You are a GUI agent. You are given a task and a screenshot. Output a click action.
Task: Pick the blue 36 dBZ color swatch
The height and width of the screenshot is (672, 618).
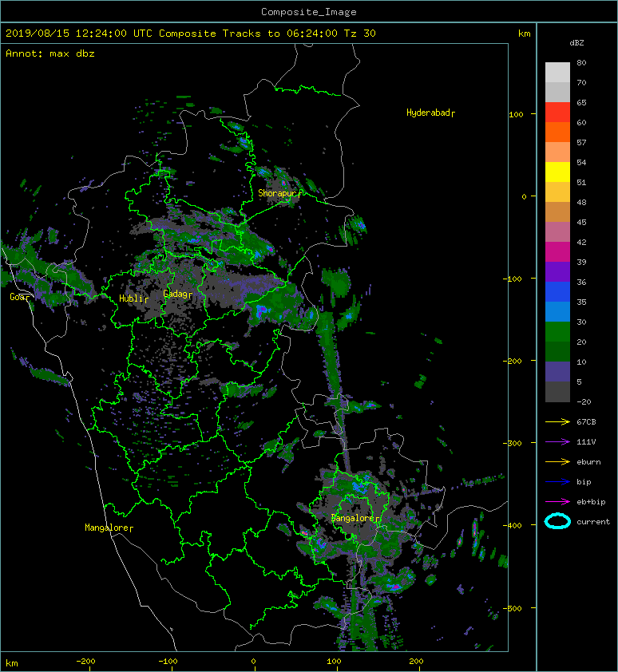click(557, 292)
